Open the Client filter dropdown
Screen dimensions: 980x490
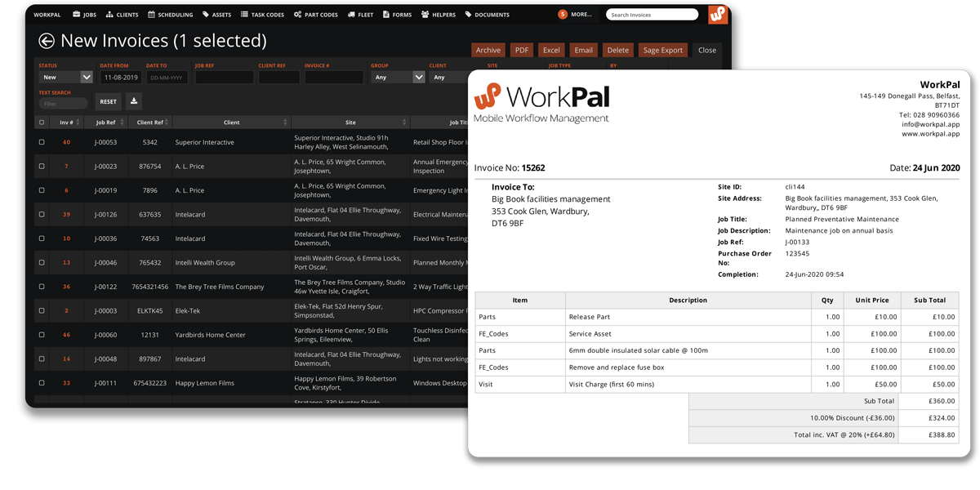pyautogui.click(x=449, y=77)
